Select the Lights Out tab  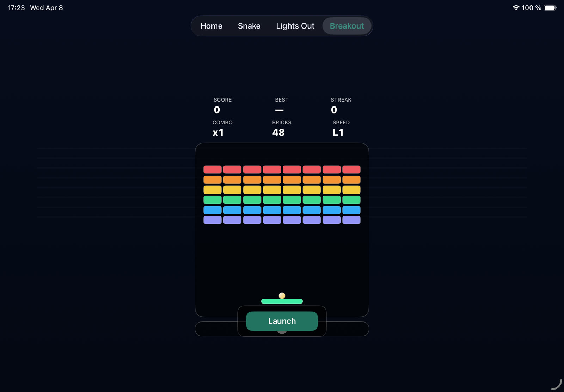coord(295,26)
